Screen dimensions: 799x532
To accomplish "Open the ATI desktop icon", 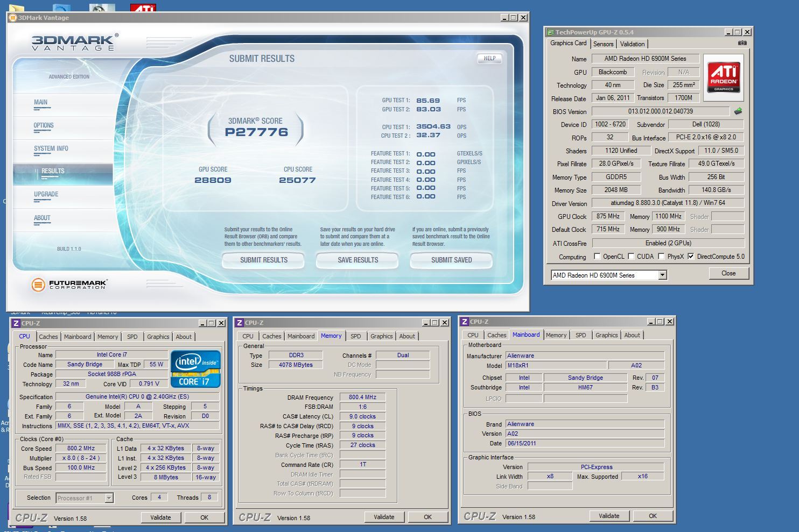I will tap(143, 8).
